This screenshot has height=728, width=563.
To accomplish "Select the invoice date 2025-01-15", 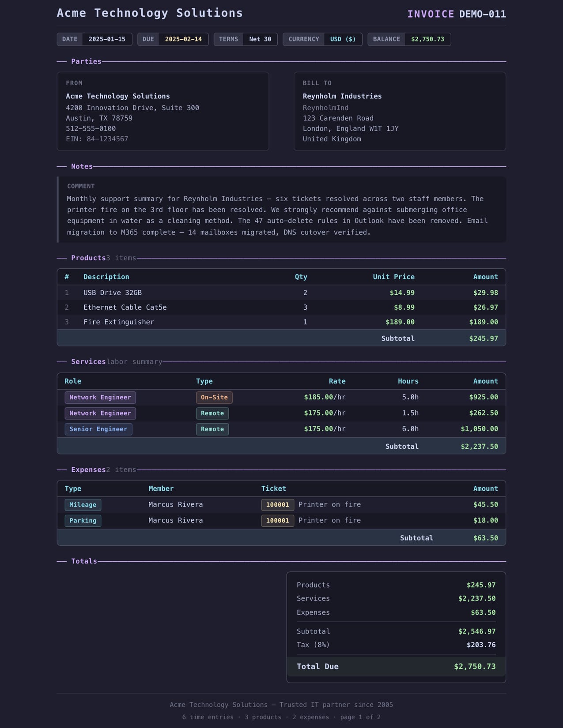I will click(107, 39).
